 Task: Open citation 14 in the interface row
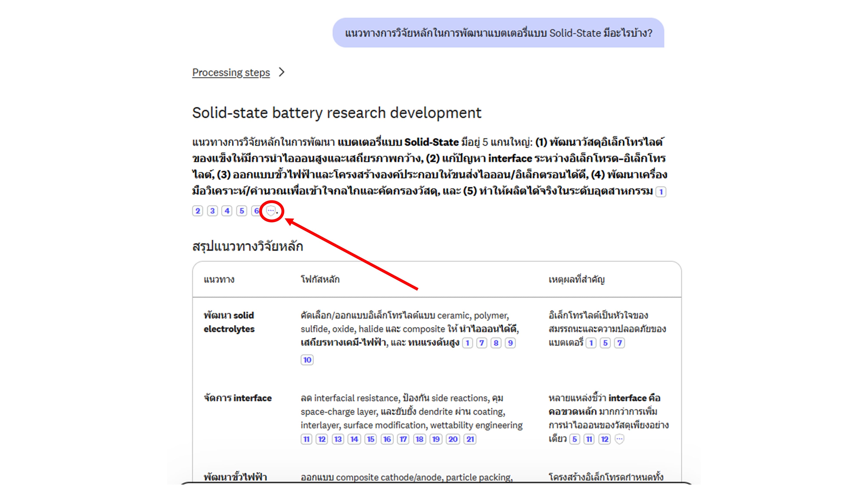click(354, 439)
